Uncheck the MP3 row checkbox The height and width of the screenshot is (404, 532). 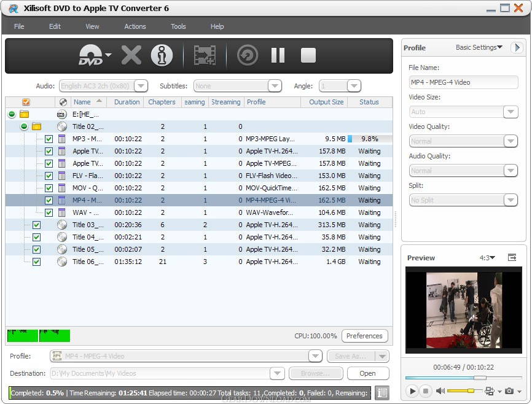pyautogui.click(x=49, y=139)
